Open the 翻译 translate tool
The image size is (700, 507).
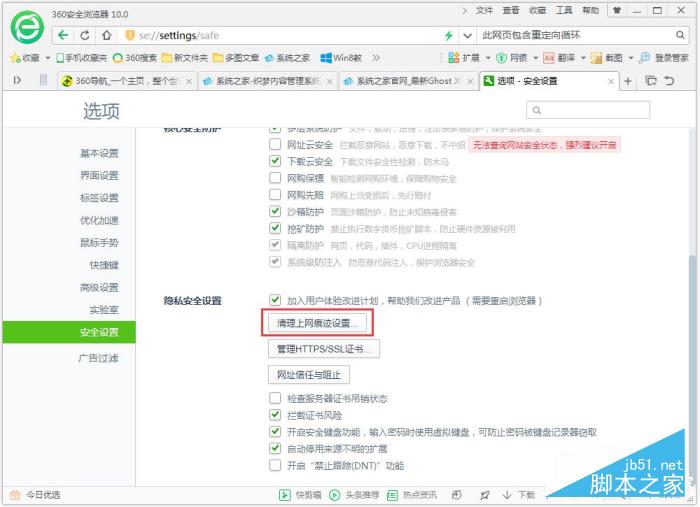coord(559,58)
